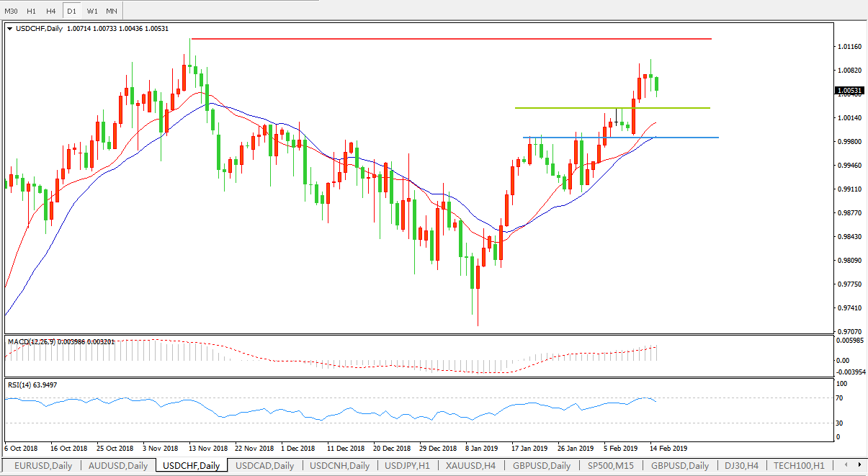The image size is (868, 476).
Task: Change chart to W1 weekly timeframe
Action: pos(92,12)
